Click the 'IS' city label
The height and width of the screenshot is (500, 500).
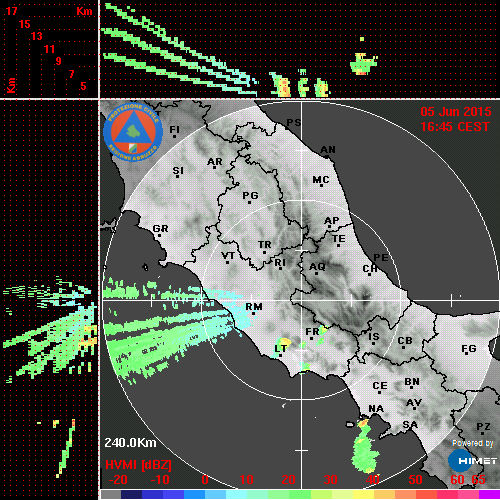coord(374,337)
